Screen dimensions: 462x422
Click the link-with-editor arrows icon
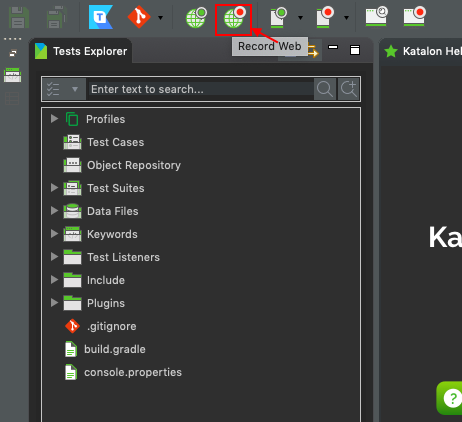pyautogui.click(x=313, y=52)
